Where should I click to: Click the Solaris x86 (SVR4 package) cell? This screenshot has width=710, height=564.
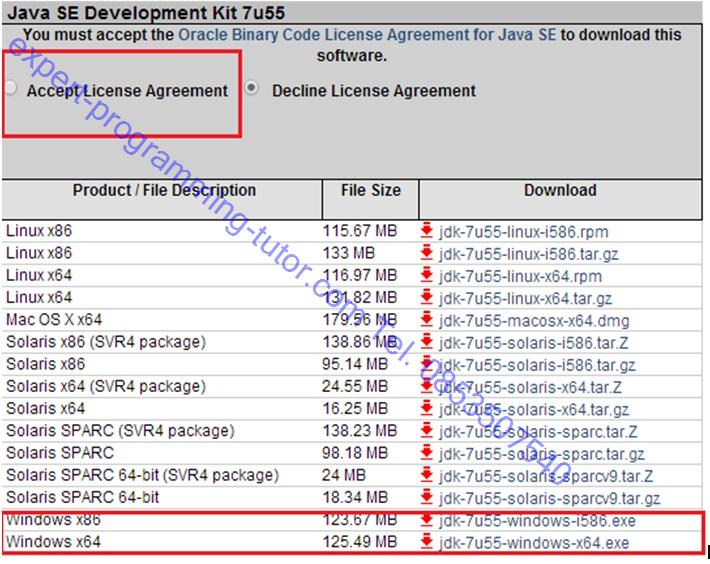click(x=106, y=342)
